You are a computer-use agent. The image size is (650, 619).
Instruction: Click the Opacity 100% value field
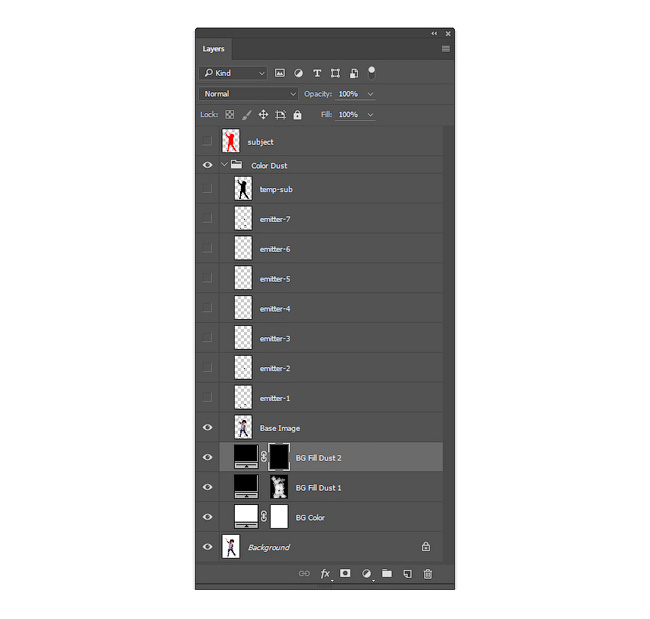click(x=349, y=94)
